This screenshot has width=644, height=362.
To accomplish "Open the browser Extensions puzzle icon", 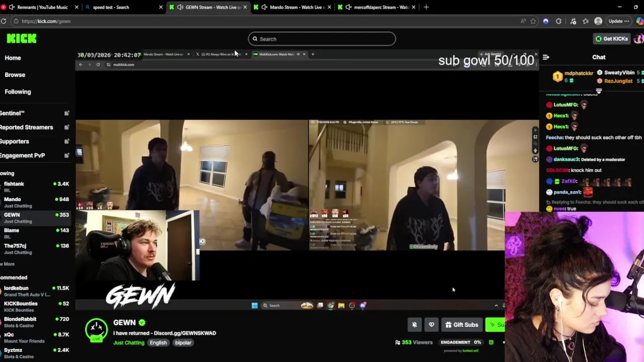I will pos(558,21).
